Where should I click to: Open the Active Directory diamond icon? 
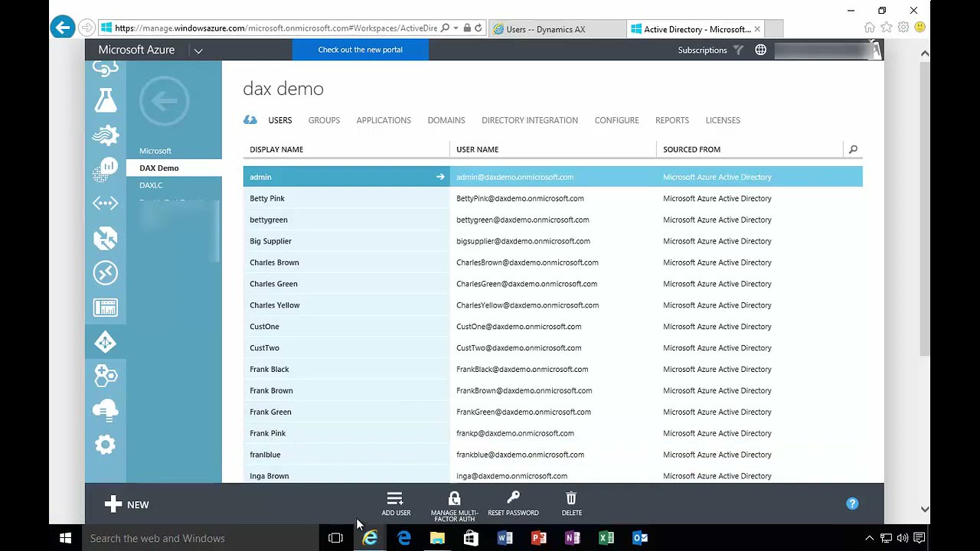pos(106,341)
